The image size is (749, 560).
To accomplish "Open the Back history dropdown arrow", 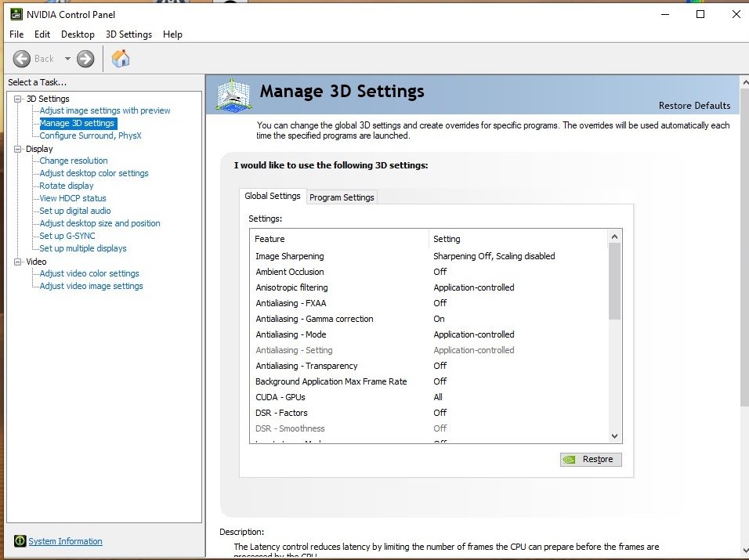I will point(67,59).
